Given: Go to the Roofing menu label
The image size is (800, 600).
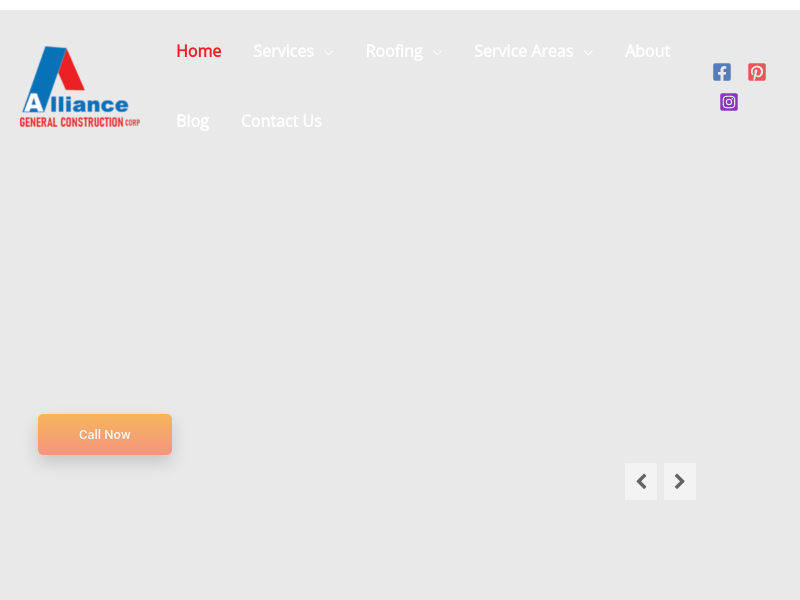Looking at the screenshot, I should pyautogui.click(x=394, y=51).
